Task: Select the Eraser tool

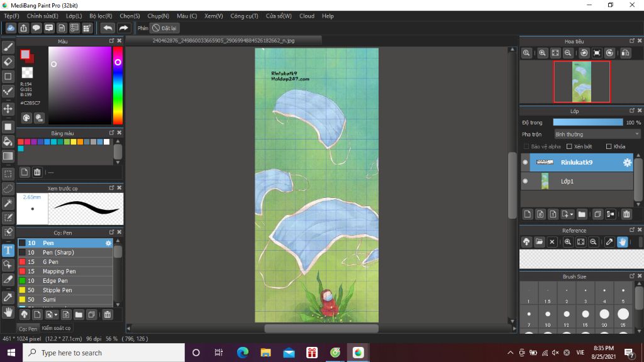Action: pyautogui.click(x=8, y=62)
